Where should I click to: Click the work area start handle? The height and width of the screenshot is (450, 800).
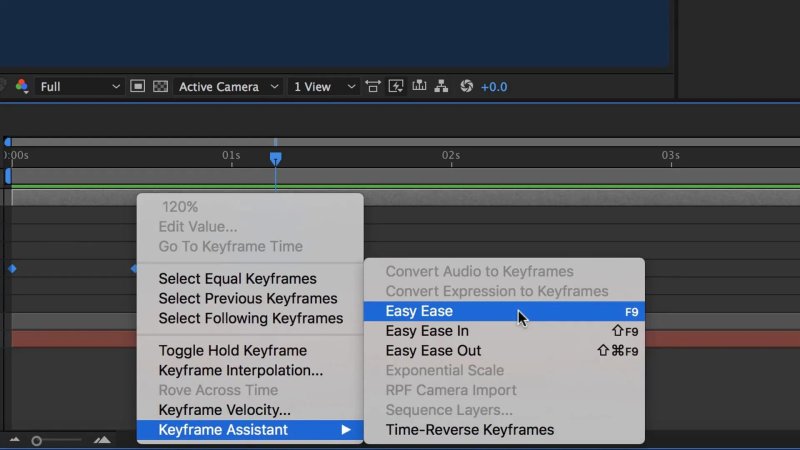point(8,176)
